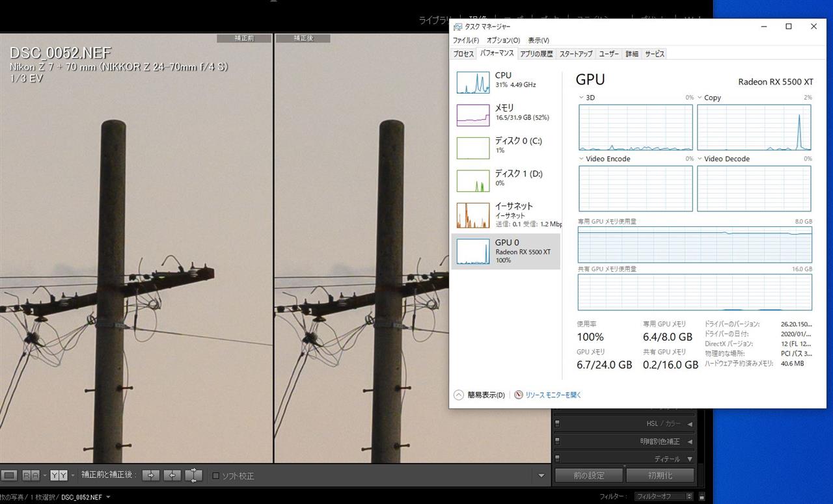Select イーサネット in the performance sidebar
833x504 pixels.
506,215
